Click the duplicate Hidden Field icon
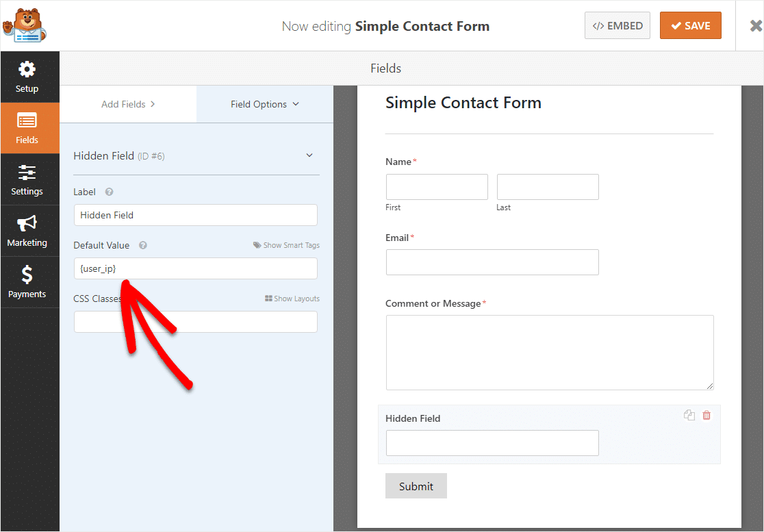The width and height of the screenshot is (764, 532). [x=689, y=415]
